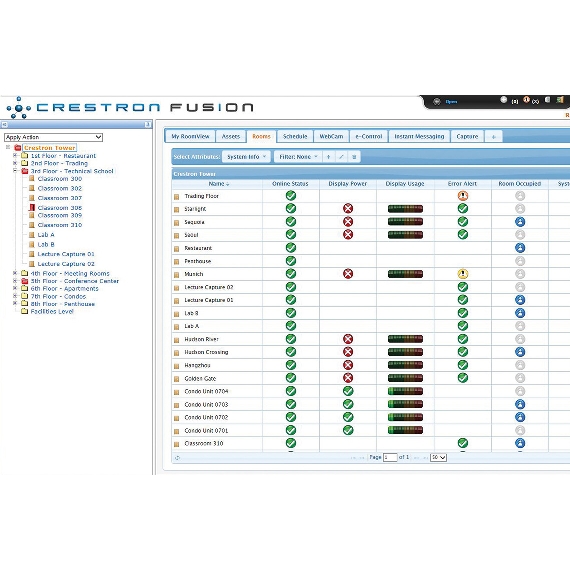
Task: Switch to the Instant Messaging tab
Action: pyautogui.click(x=419, y=136)
